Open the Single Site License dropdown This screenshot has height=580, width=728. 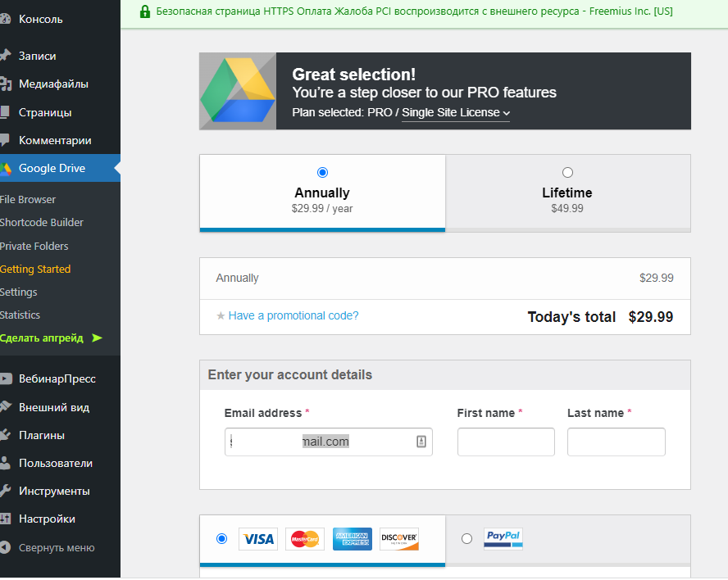pos(456,113)
